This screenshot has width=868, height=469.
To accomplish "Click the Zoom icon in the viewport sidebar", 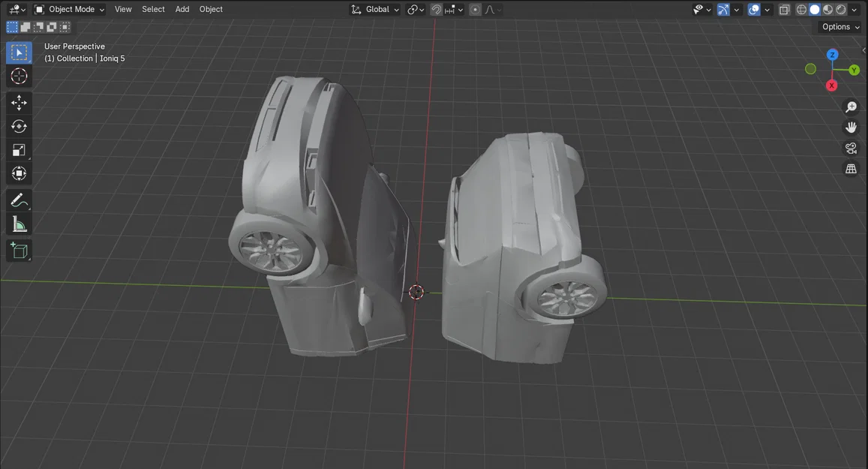I will tap(851, 107).
